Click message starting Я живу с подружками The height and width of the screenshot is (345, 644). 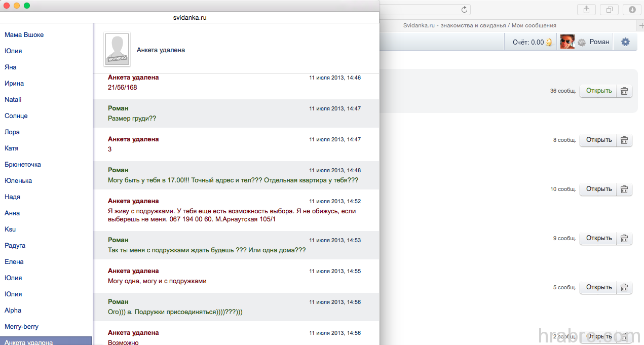pyautogui.click(x=232, y=215)
